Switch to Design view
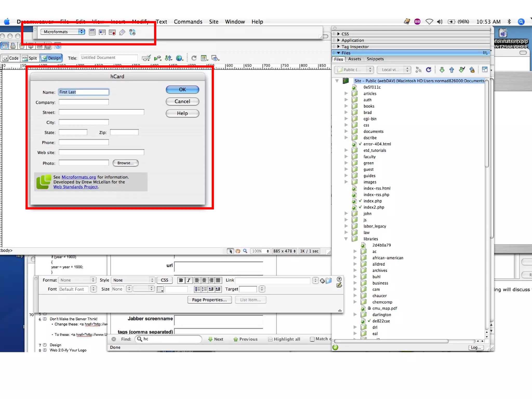Screen dimensions: 532x399 [x=51, y=58]
